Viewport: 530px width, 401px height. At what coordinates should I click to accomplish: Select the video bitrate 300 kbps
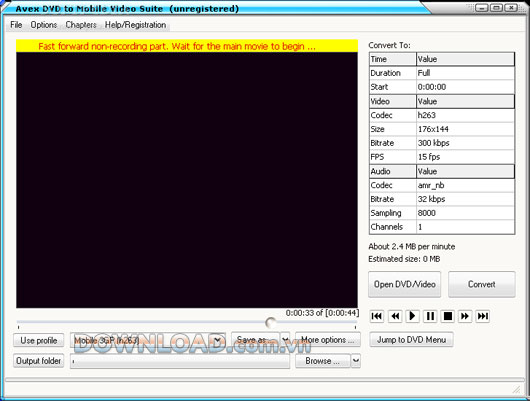click(x=465, y=143)
